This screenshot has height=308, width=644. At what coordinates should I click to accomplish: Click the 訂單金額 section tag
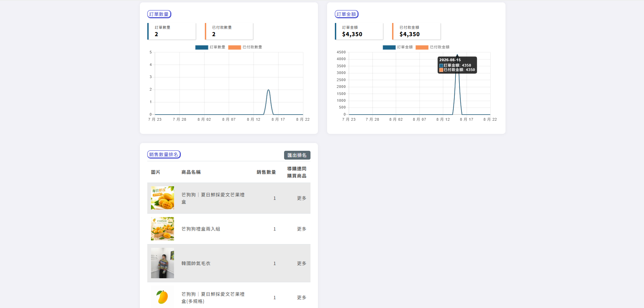(x=346, y=14)
